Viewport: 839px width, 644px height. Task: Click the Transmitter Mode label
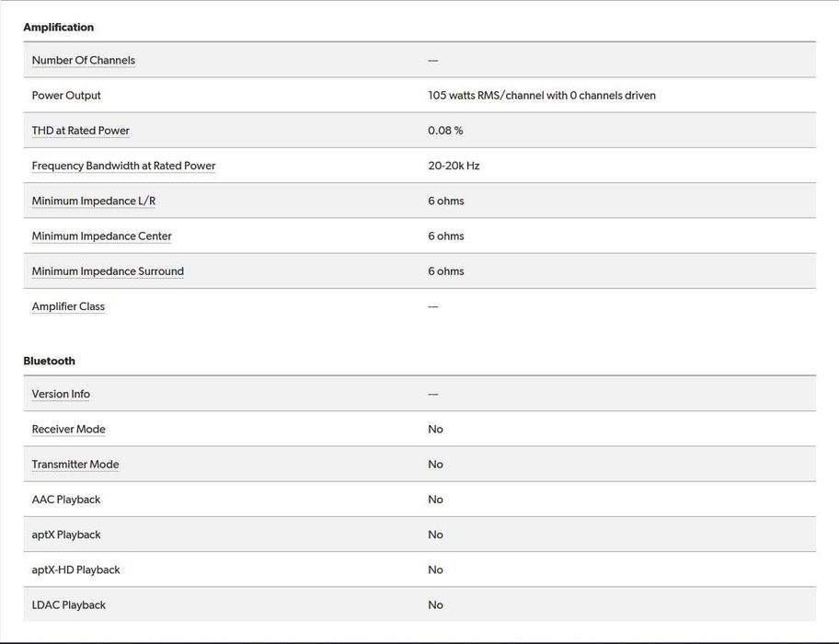75,465
